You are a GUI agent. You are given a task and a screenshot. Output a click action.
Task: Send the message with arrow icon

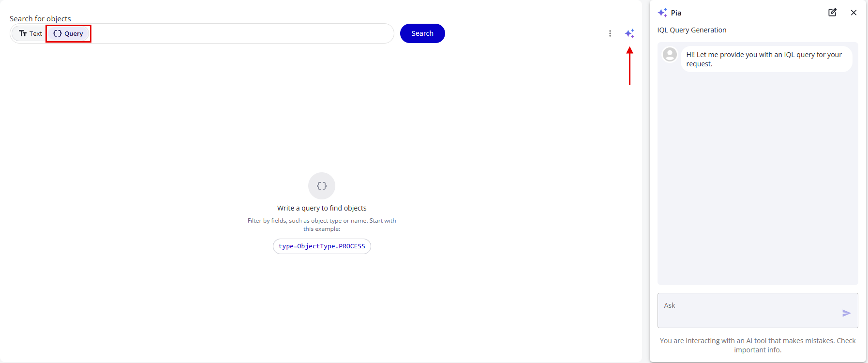click(846, 313)
